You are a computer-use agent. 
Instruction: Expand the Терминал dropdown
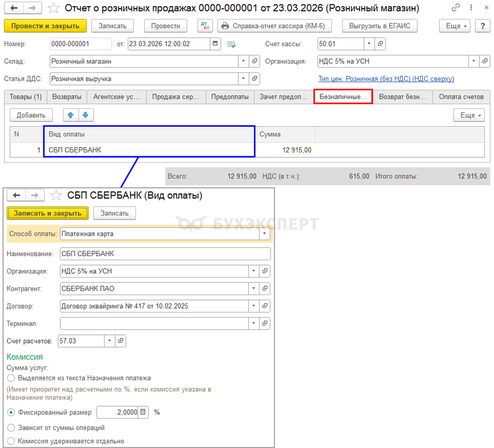(254, 323)
